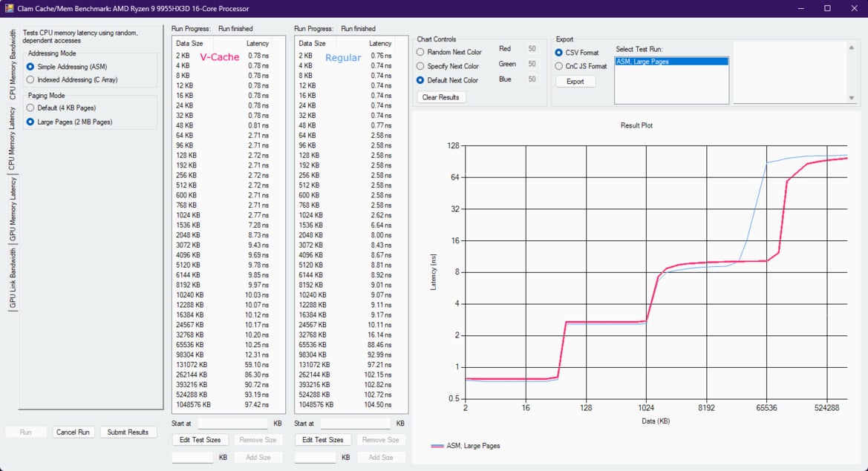This screenshot has height=471, width=868.
Task: Click Add Size under the V-Cache table
Action: [x=258, y=458]
